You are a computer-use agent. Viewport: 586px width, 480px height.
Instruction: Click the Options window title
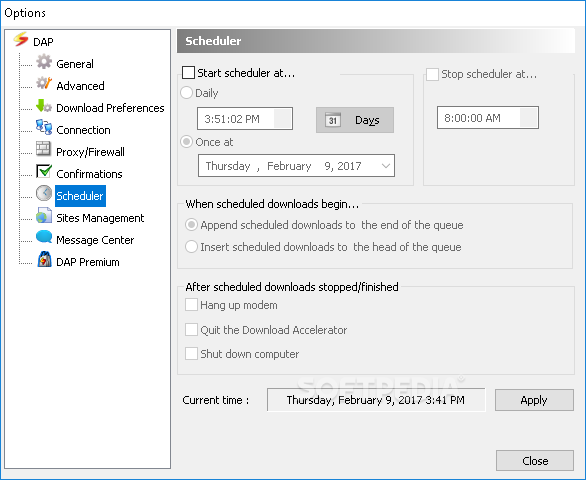(25, 13)
